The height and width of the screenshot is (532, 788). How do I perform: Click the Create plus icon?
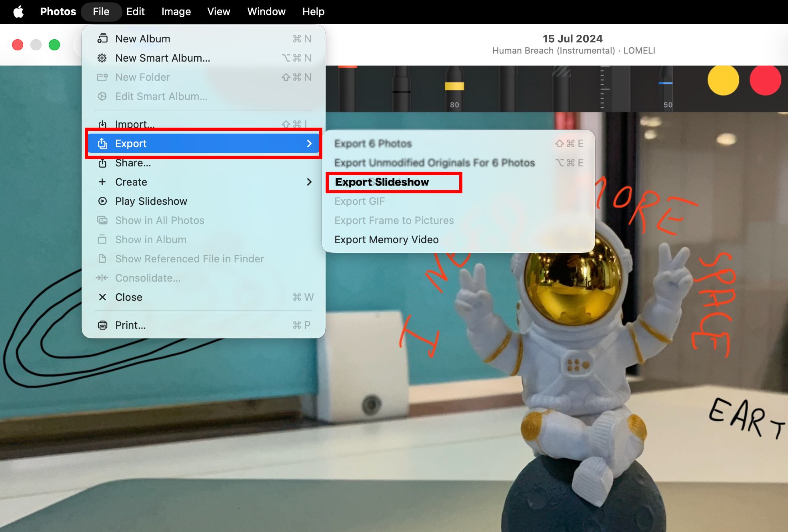(102, 182)
